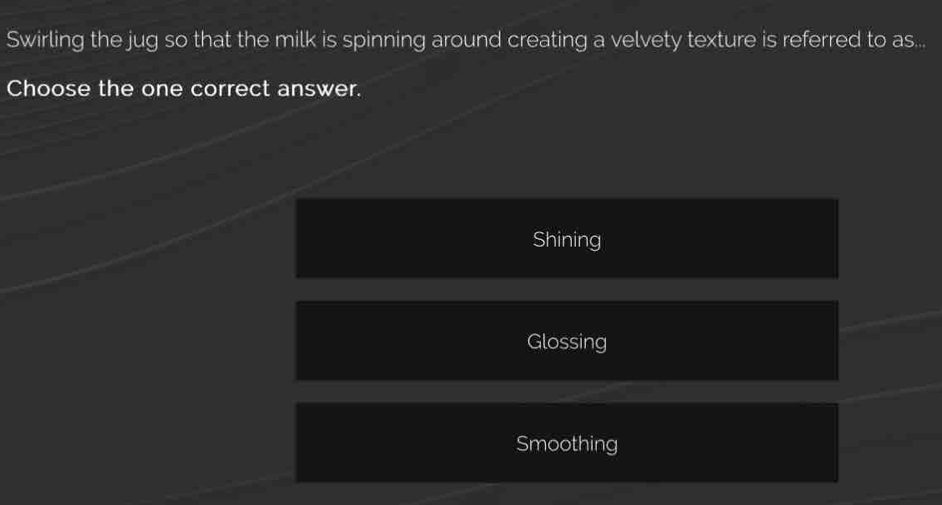This screenshot has height=505, width=942.
Task: Click the 'Choose the one correct answer' instruction
Action: [x=183, y=89]
